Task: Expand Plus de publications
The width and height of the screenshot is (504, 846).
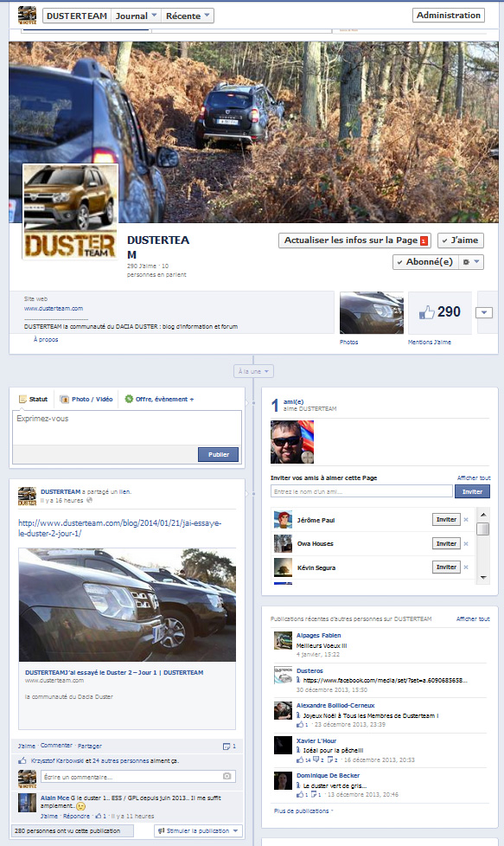Action: click(303, 811)
